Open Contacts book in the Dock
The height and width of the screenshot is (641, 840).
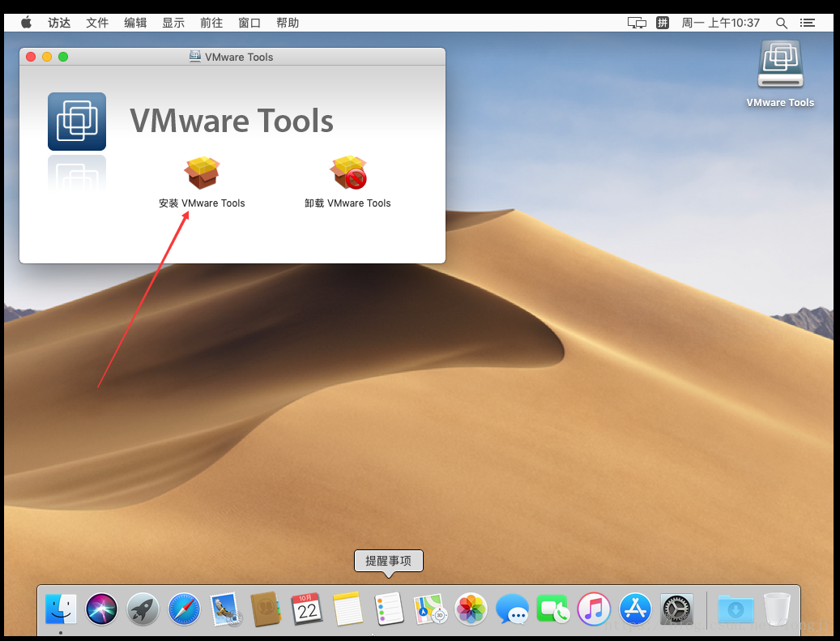click(x=266, y=609)
